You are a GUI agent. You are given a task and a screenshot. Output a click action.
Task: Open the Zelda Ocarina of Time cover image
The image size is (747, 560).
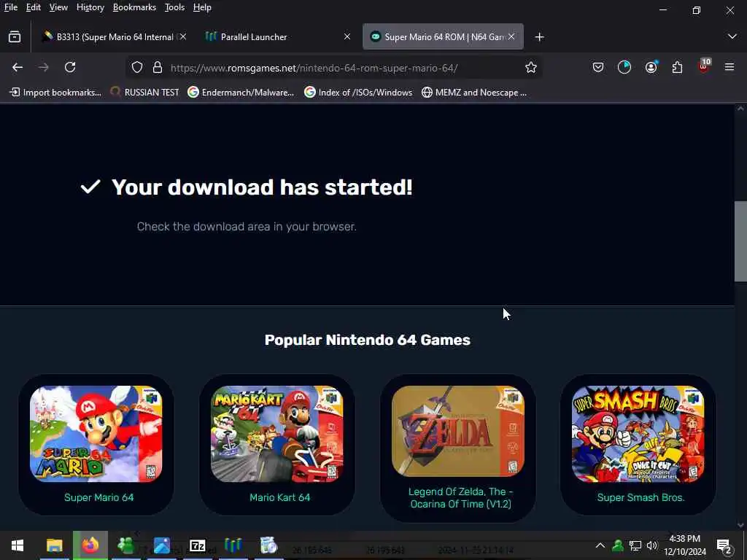pyautogui.click(x=458, y=431)
